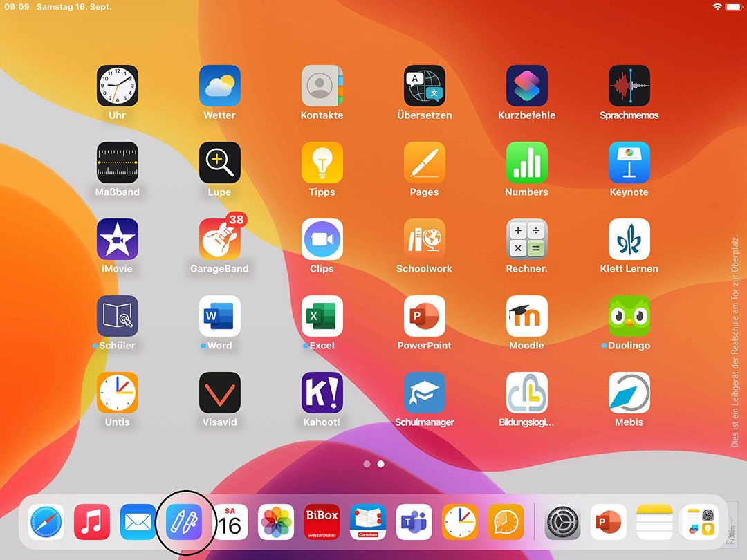Viewport: 747px width, 560px height.
Task: Launch the Excel app
Action: coord(322,316)
